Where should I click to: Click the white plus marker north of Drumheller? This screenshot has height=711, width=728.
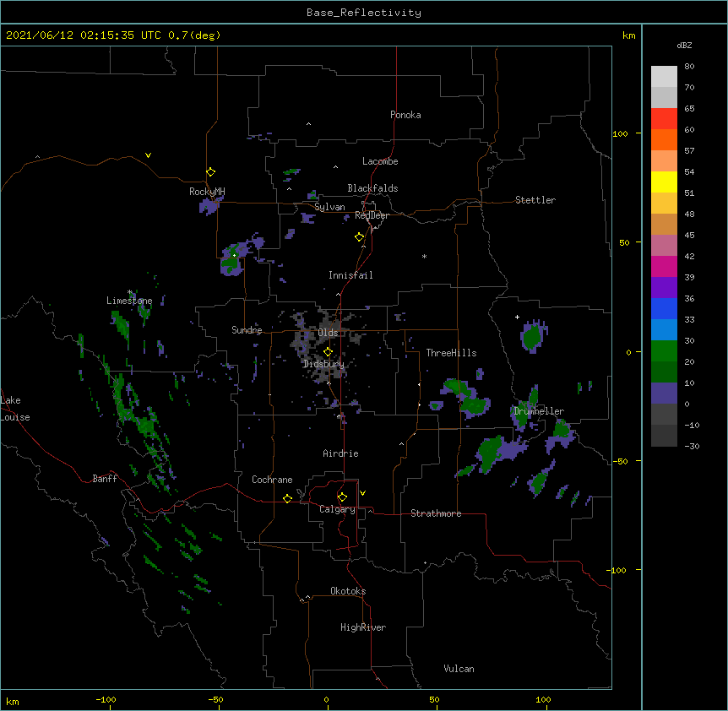[x=517, y=317]
